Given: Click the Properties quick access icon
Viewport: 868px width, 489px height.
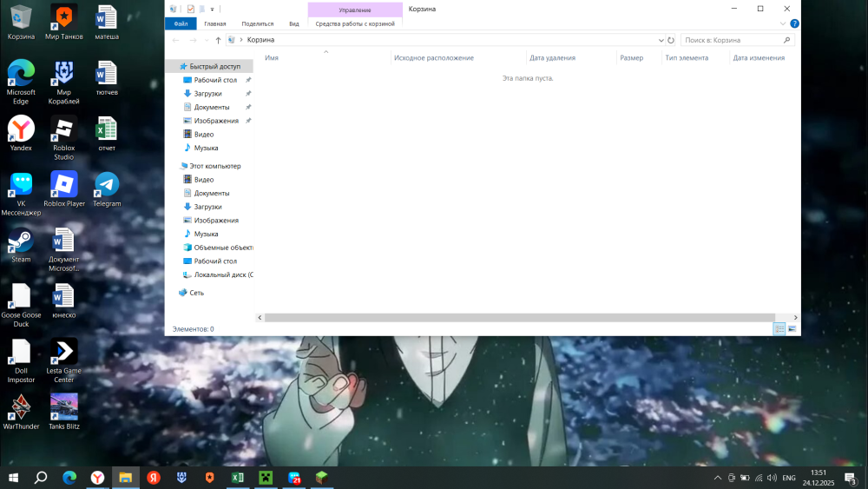Looking at the screenshot, I should 191,9.
